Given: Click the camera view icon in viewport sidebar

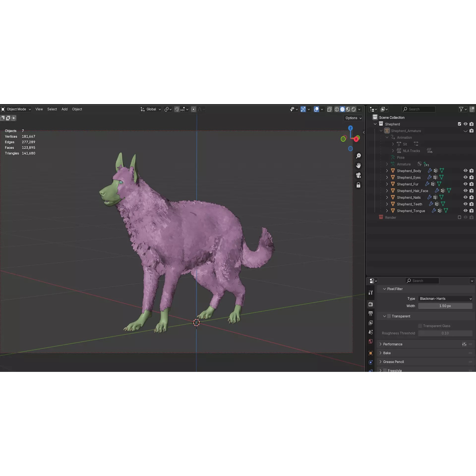Looking at the screenshot, I should point(358,175).
